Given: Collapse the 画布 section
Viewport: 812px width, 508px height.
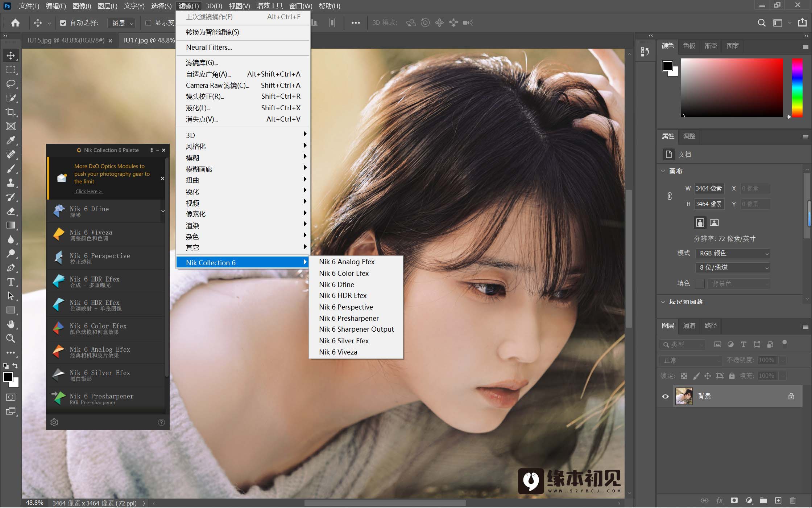Looking at the screenshot, I should pyautogui.click(x=663, y=171).
